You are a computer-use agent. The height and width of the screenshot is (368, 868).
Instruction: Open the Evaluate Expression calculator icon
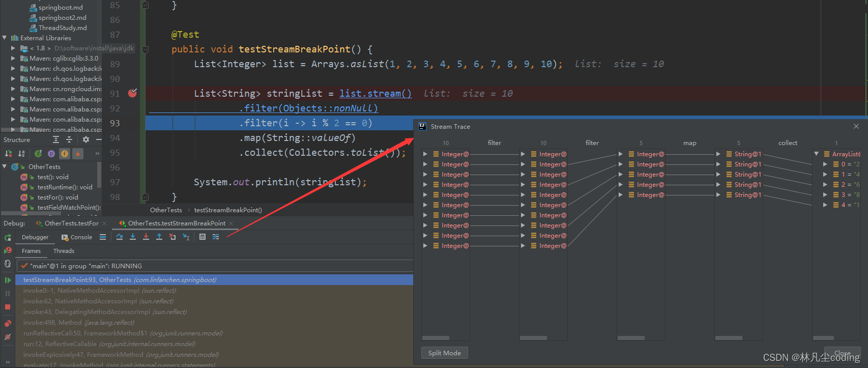click(x=202, y=237)
